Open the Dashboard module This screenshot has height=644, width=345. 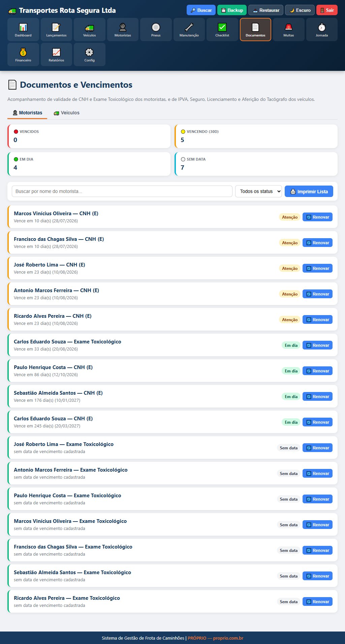click(x=23, y=30)
